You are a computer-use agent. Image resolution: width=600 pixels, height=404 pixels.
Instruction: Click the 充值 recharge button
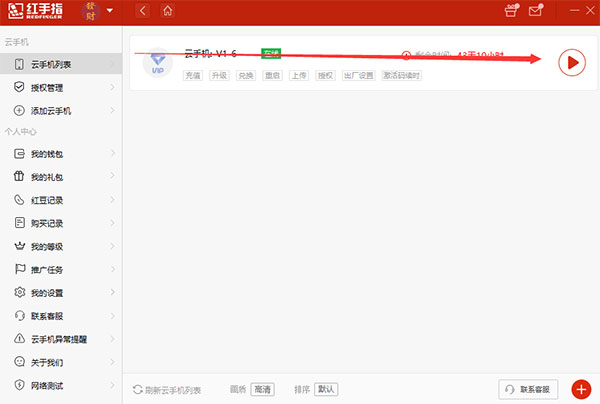[193, 75]
